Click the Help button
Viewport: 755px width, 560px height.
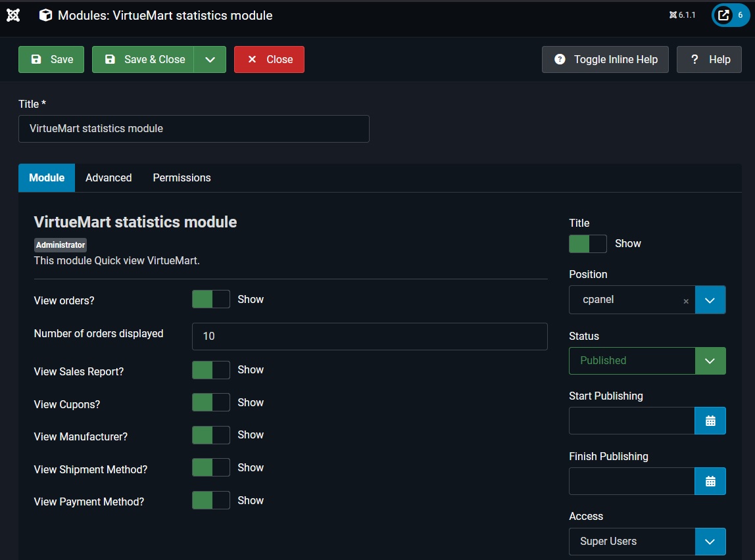coord(709,60)
